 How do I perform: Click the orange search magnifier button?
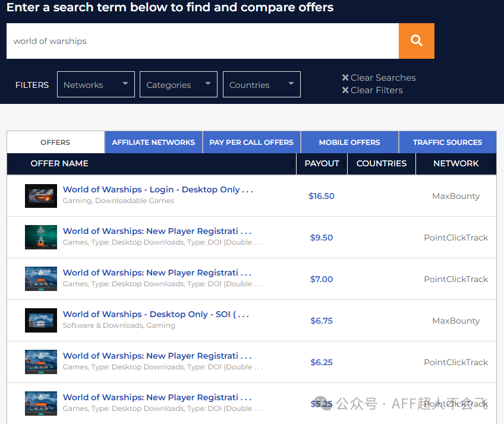click(416, 41)
